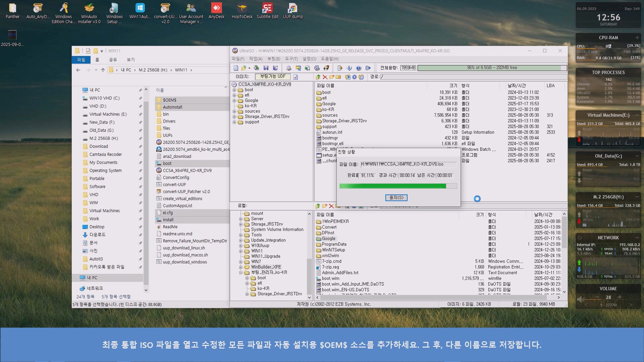
Task: Click the Explorer up-directory arrow
Action: coord(103,70)
